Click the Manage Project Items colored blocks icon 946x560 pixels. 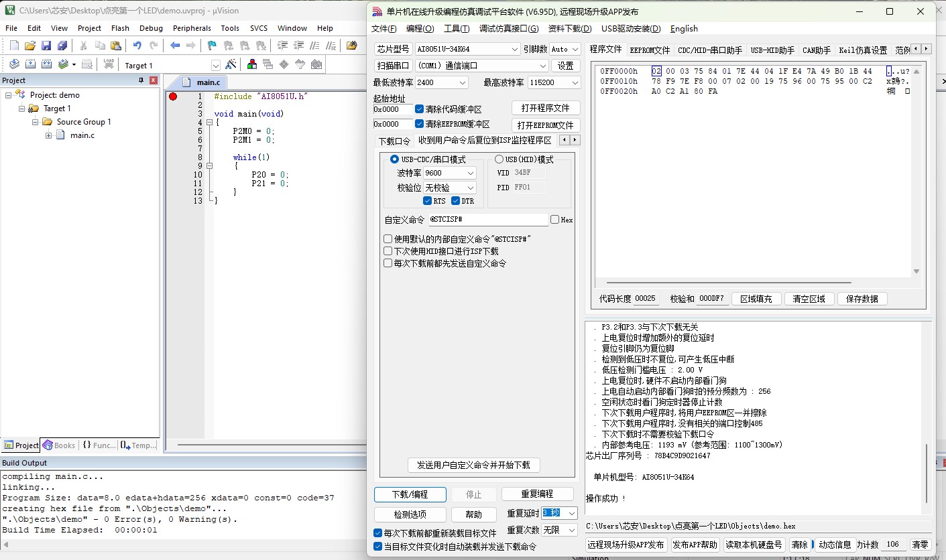(x=252, y=64)
